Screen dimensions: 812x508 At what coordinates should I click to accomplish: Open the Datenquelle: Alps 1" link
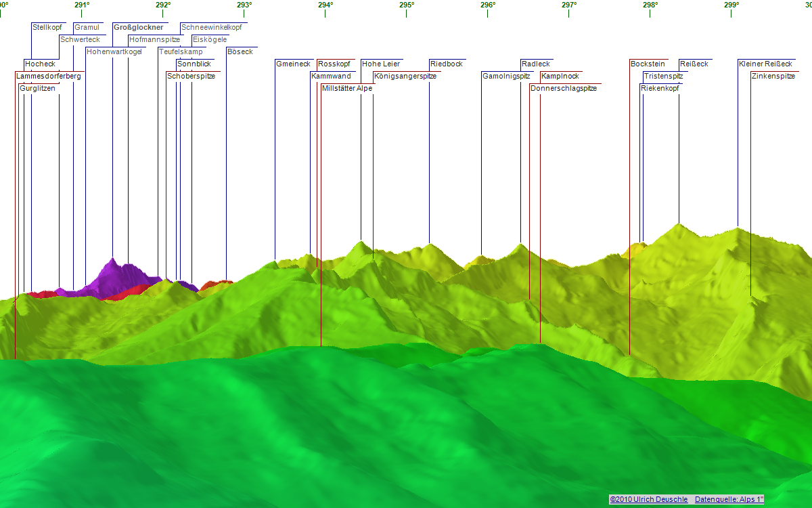tap(729, 499)
